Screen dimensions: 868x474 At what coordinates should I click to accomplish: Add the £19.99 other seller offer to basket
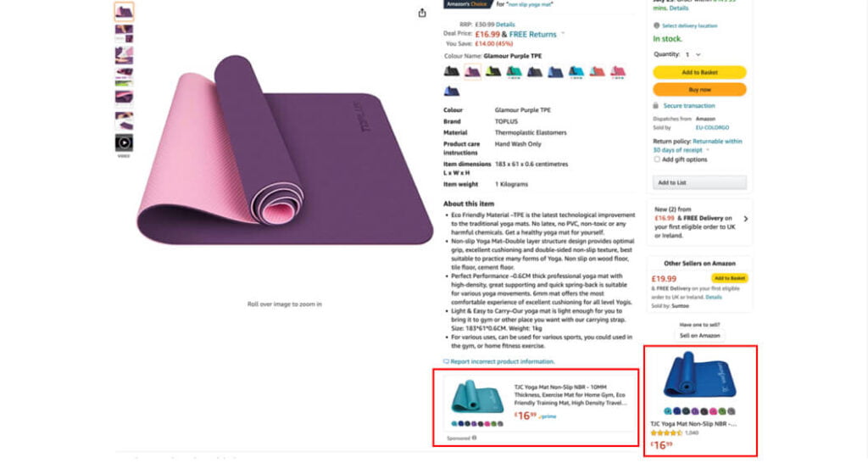(x=730, y=278)
